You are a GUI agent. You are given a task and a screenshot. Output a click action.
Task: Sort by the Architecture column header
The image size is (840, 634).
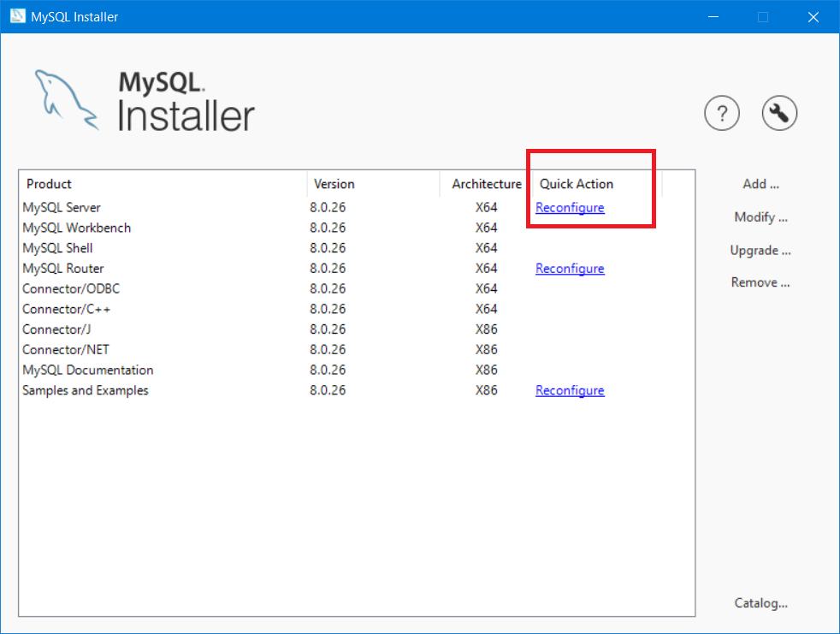click(x=487, y=184)
